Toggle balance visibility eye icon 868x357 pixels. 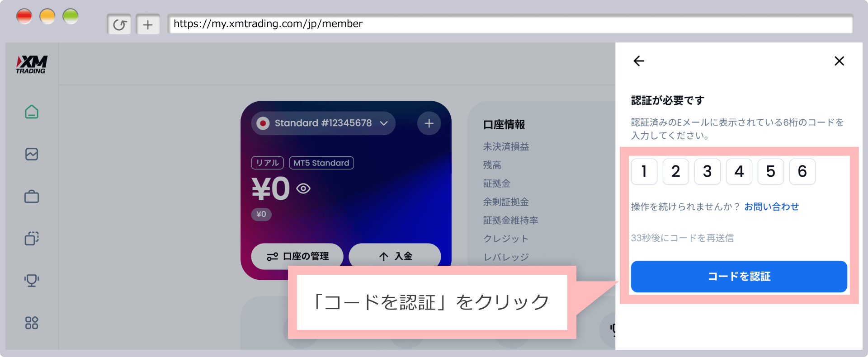click(303, 188)
